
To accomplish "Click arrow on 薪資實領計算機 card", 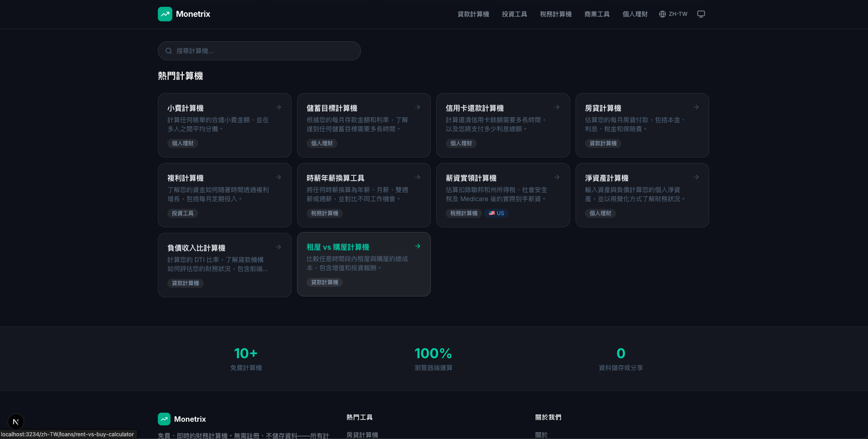I will (x=557, y=177).
